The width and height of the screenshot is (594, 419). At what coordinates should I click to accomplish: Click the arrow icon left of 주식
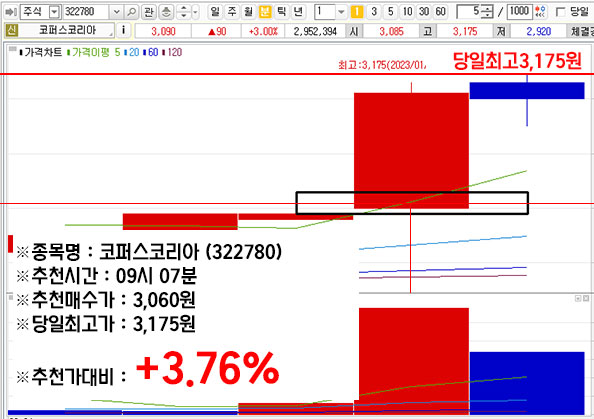click(x=11, y=12)
